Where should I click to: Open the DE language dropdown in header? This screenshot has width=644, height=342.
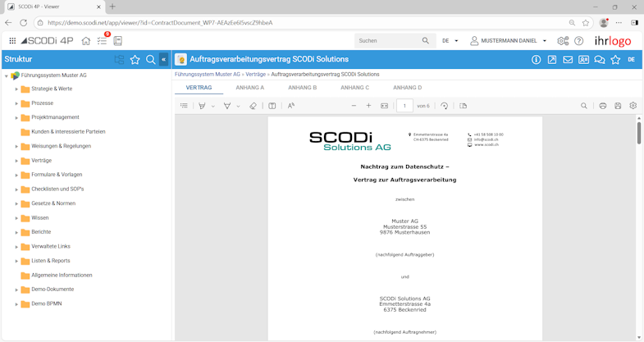[450, 41]
